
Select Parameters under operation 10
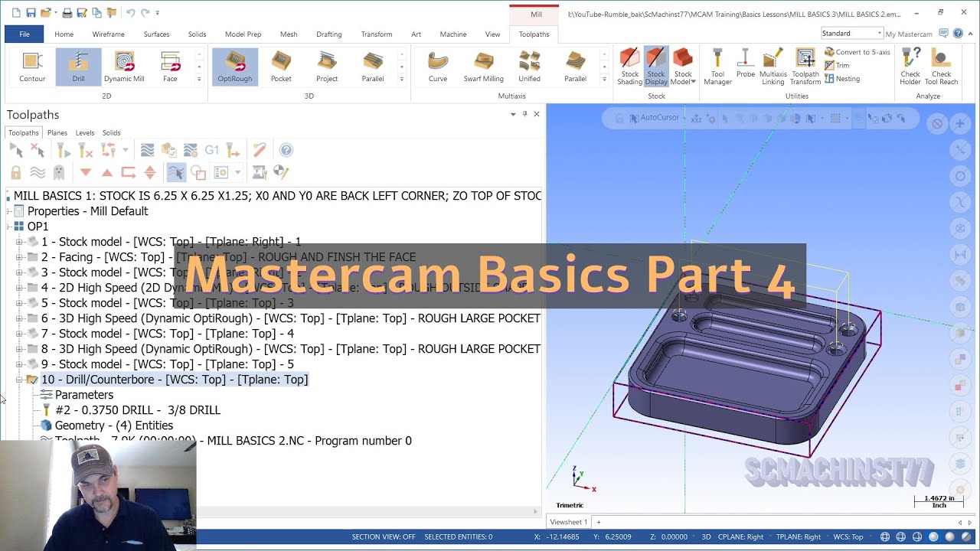click(x=84, y=395)
